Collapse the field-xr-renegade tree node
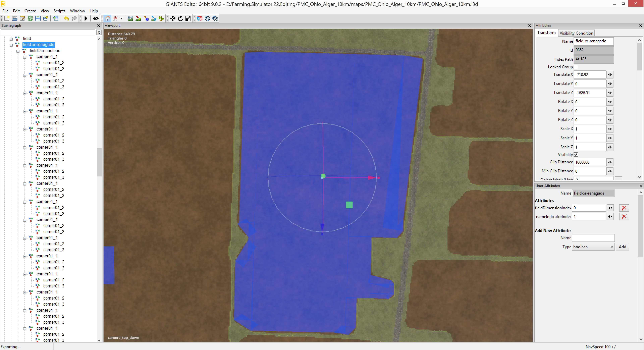The width and height of the screenshot is (644, 350). click(x=11, y=45)
